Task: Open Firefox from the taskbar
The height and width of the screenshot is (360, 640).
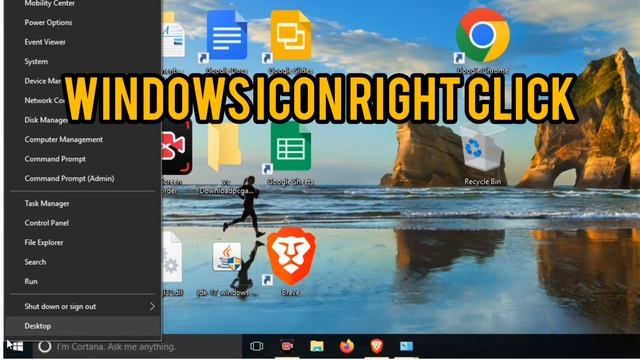Action: 347,347
